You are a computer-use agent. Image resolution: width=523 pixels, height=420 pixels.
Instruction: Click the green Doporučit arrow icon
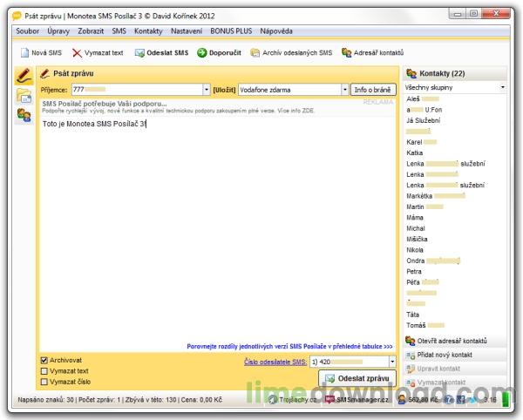click(202, 52)
